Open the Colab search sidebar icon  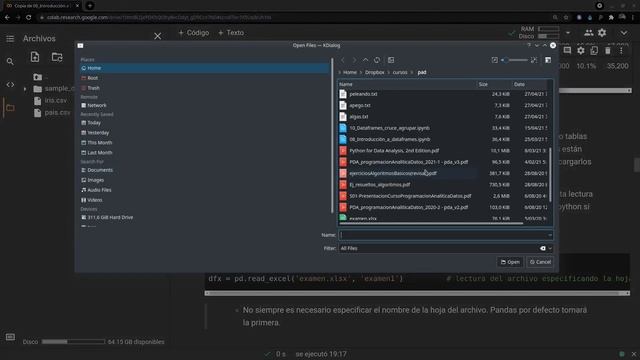pyautogui.click(x=10, y=62)
